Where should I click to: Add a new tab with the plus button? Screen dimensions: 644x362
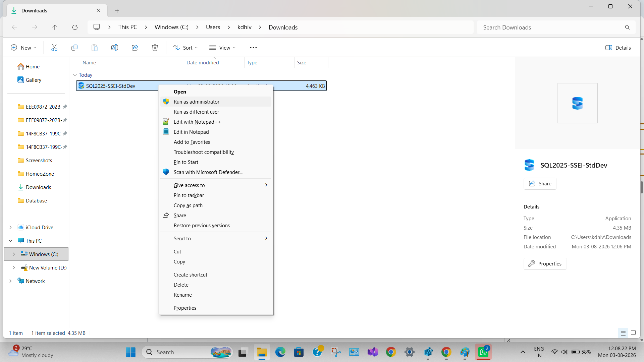pos(117,11)
